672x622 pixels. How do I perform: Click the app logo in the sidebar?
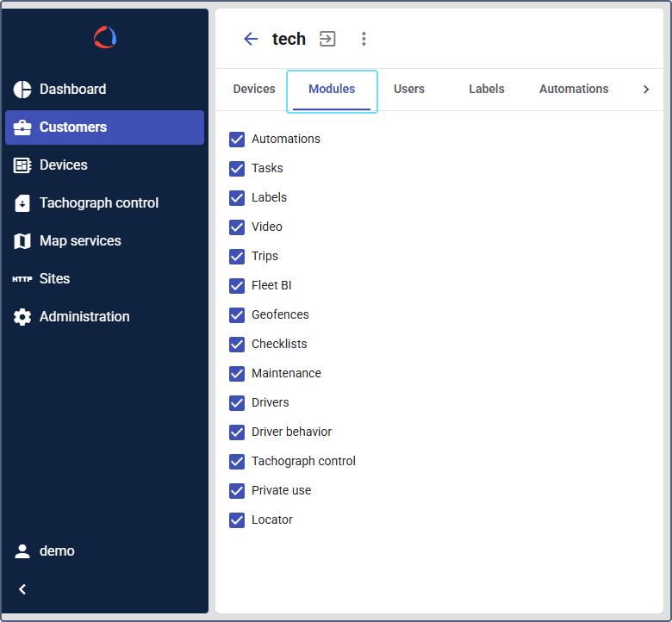coord(105,38)
